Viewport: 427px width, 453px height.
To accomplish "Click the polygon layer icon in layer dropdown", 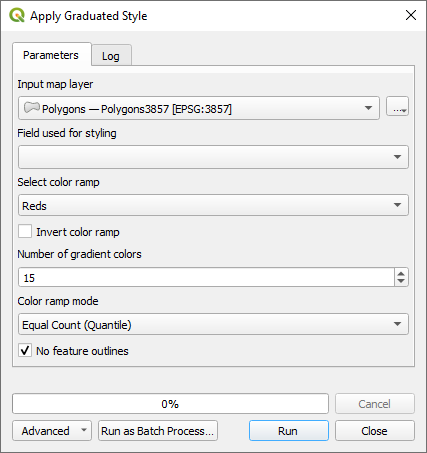I will 32,108.
